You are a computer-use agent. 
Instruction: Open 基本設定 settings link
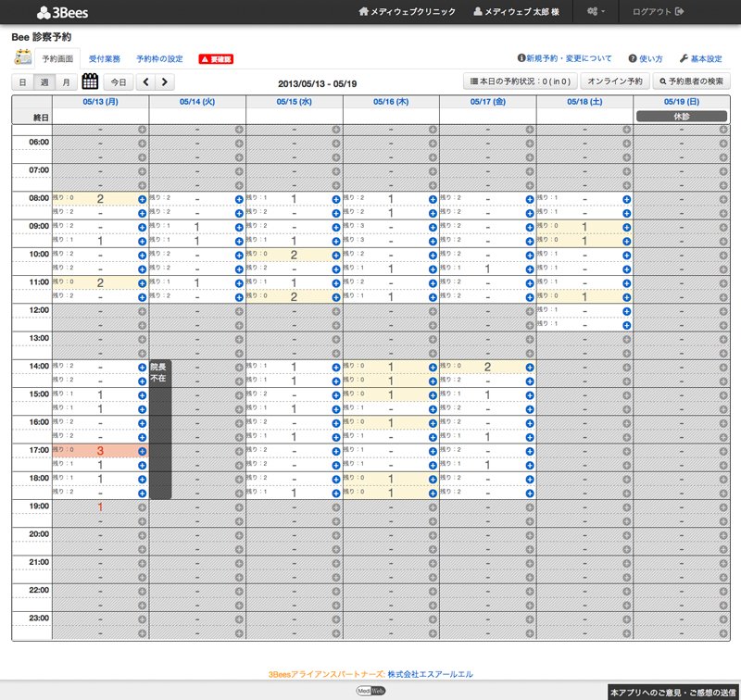point(701,58)
